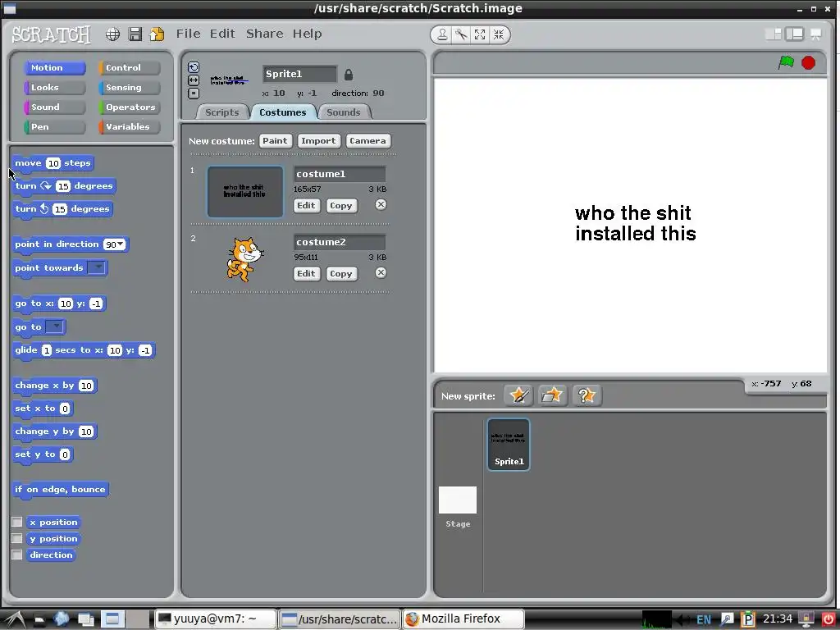The height and width of the screenshot is (630, 840).
Task: Enable direction stage monitor
Action: 17,555
